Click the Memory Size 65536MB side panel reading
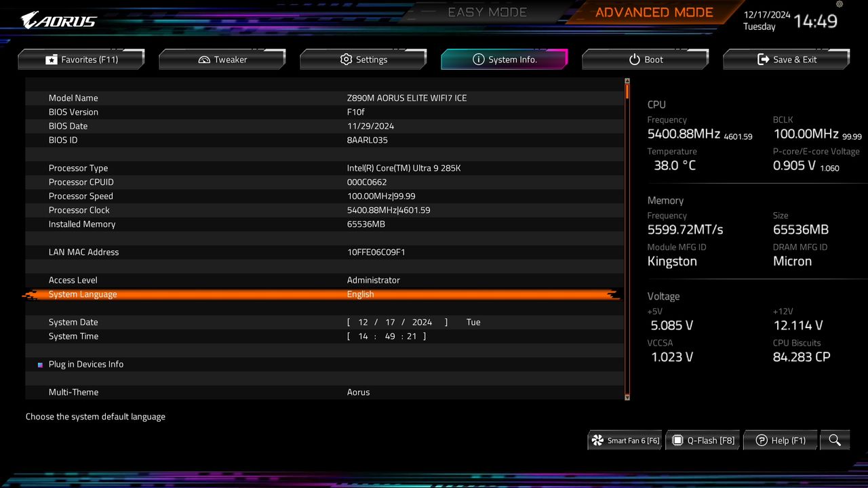The width and height of the screenshot is (868, 488). (x=801, y=230)
